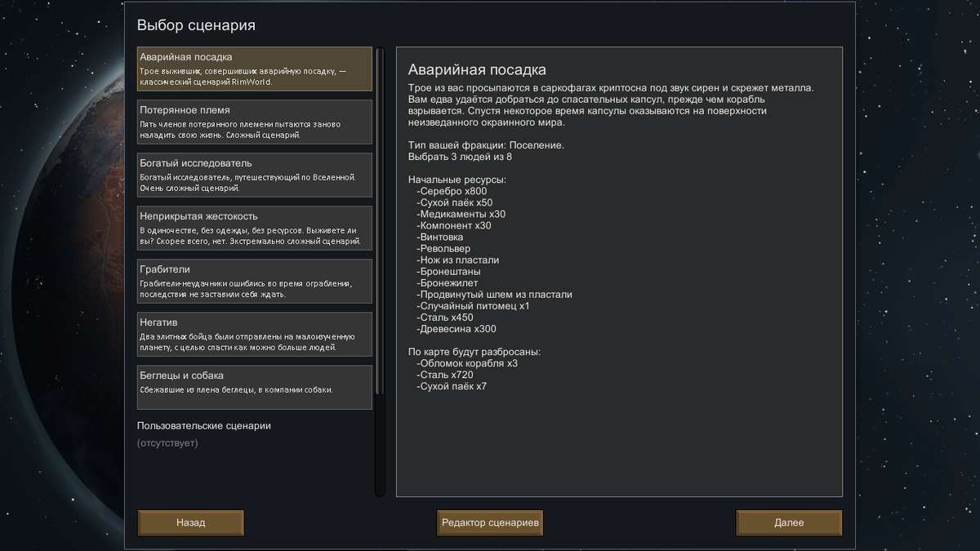The height and width of the screenshot is (551, 980).
Task: Continue with the Далее button
Action: pyautogui.click(x=789, y=522)
